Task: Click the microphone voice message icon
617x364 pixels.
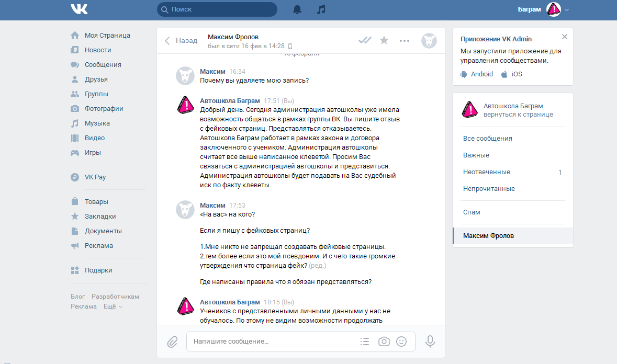Action: pyautogui.click(x=430, y=342)
